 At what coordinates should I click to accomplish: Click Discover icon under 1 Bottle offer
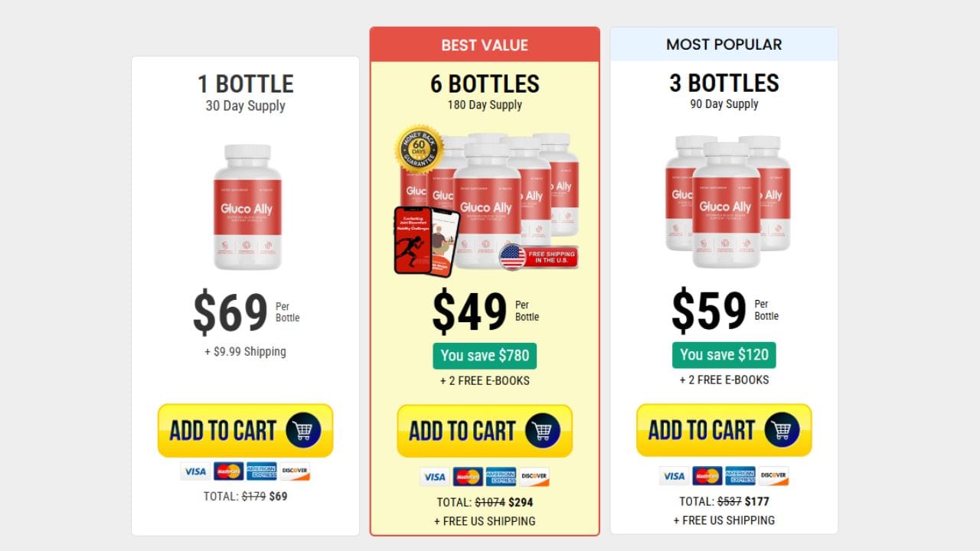click(295, 471)
